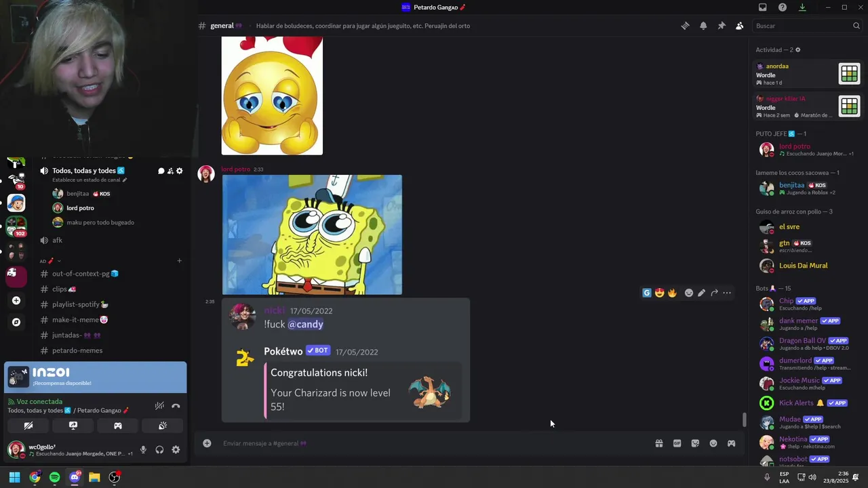868x488 pixels.
Task: Open the Help question mark icon
Action: click(783, 7)
